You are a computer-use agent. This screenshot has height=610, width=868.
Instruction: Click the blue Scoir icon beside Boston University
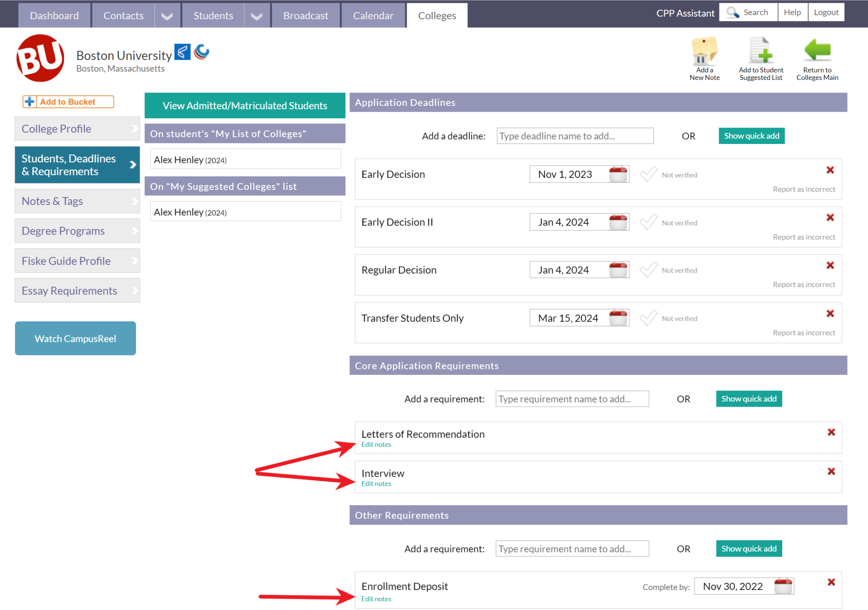pos(182,52)
